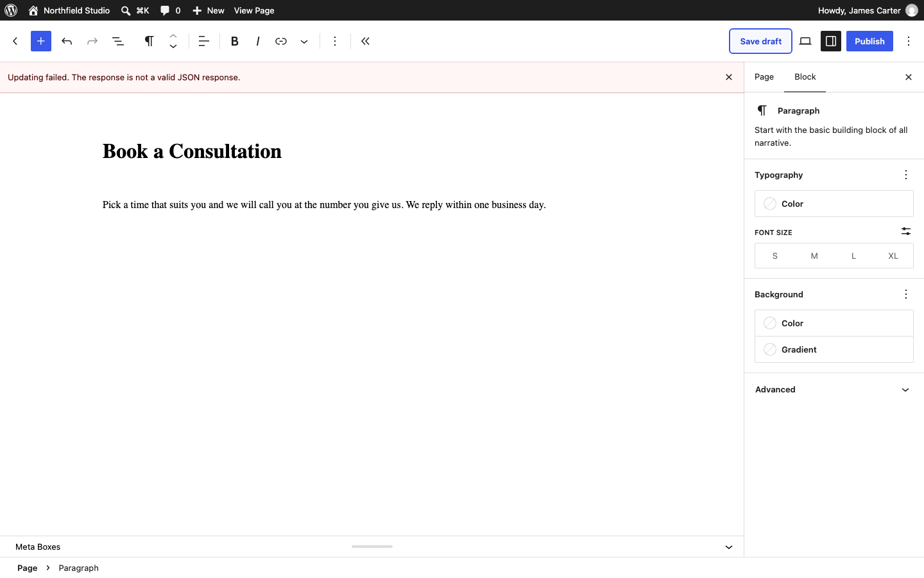The width and height of the screenshot is (924, 578).
Task: Select font size L
Action: (854, 256)
